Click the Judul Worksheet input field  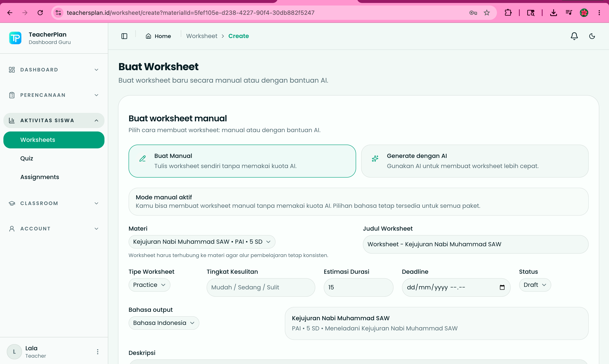(x=476, y=244)
